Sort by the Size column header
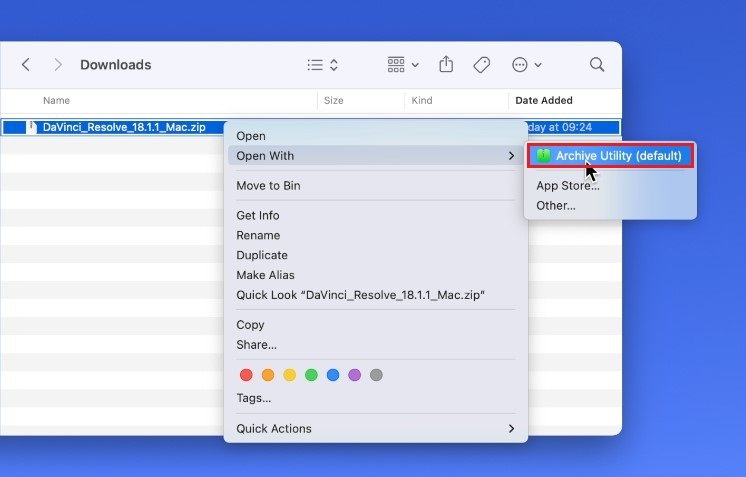 [x=334, y=100]
